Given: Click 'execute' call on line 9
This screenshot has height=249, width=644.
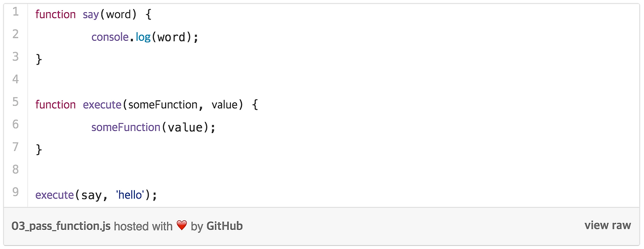Looking at the screenshot, I should click(55, 195).
